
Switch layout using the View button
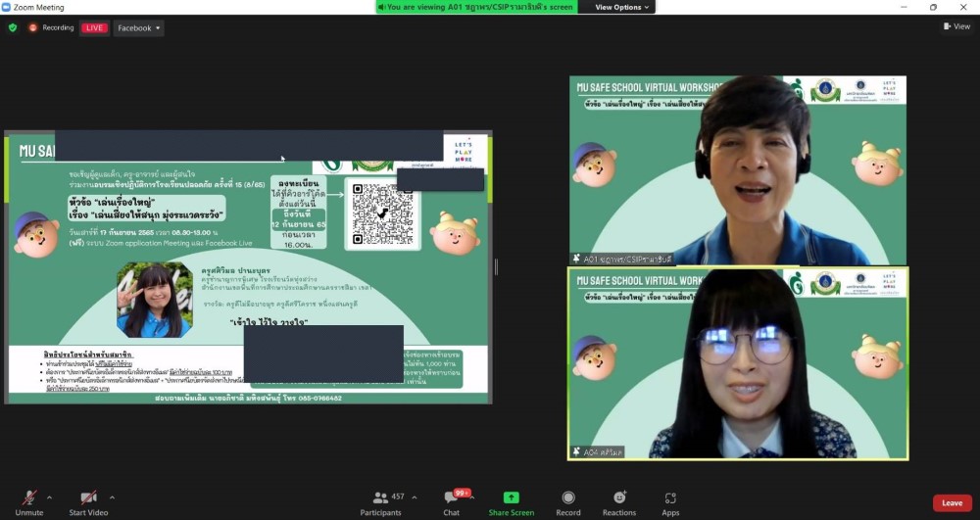point(956,26)
